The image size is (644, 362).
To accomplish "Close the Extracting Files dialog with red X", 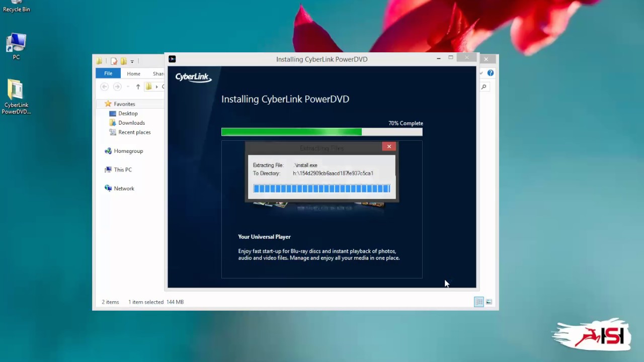I will pos(389,146).
